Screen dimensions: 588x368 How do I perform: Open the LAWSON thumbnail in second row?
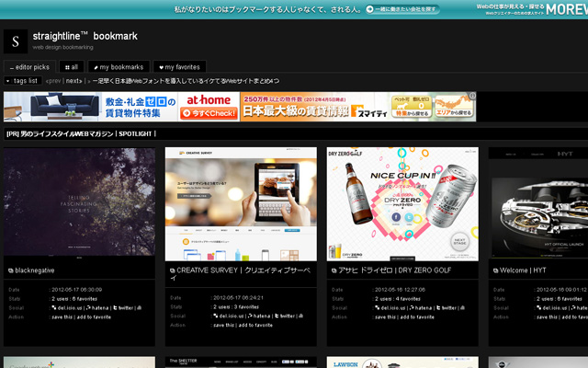402,362
